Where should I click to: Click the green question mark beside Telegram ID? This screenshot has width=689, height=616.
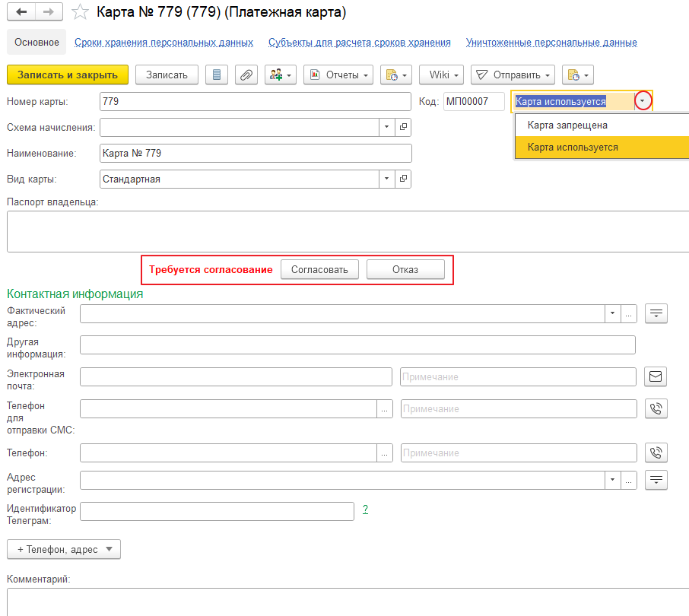[365, 510]
